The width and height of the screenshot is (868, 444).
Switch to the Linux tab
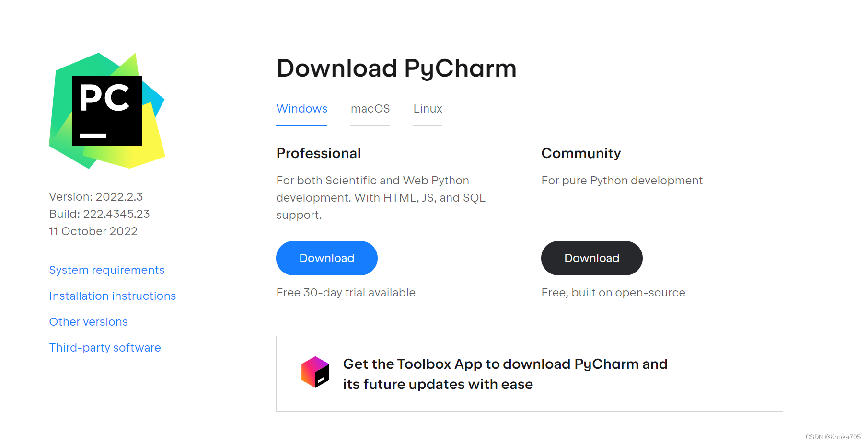(427, 109)
